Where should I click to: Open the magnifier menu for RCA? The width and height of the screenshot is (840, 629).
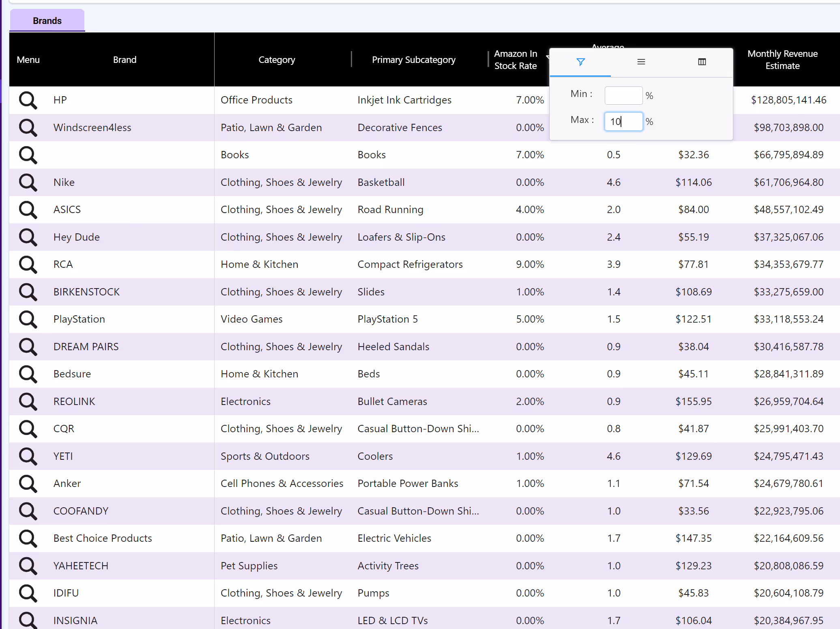pos(28,265)
